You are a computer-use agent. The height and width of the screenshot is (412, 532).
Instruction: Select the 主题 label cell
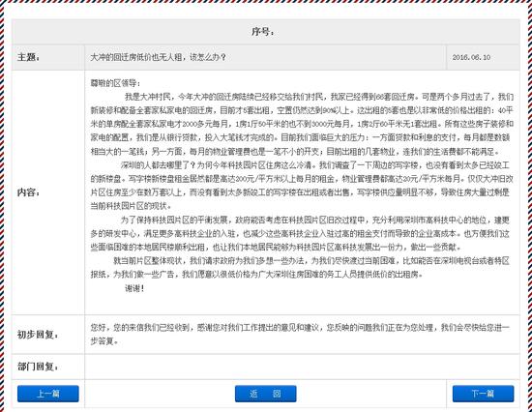coord(47,57)
